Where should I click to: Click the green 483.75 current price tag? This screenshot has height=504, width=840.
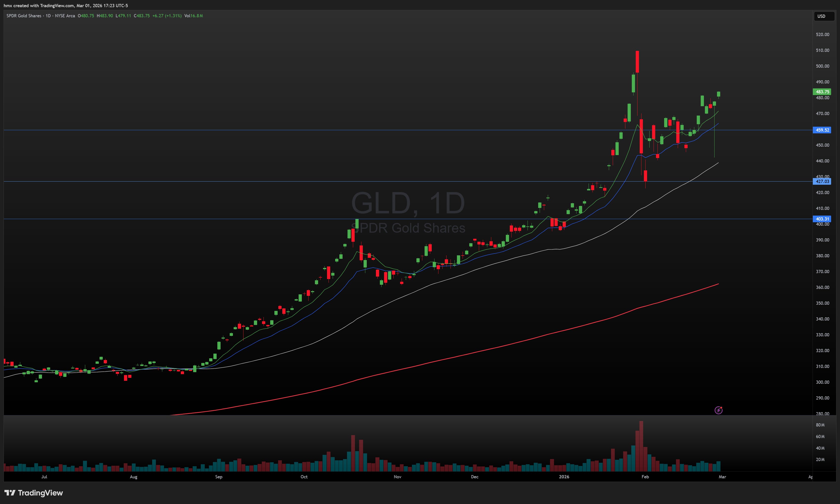click(822, 92)
